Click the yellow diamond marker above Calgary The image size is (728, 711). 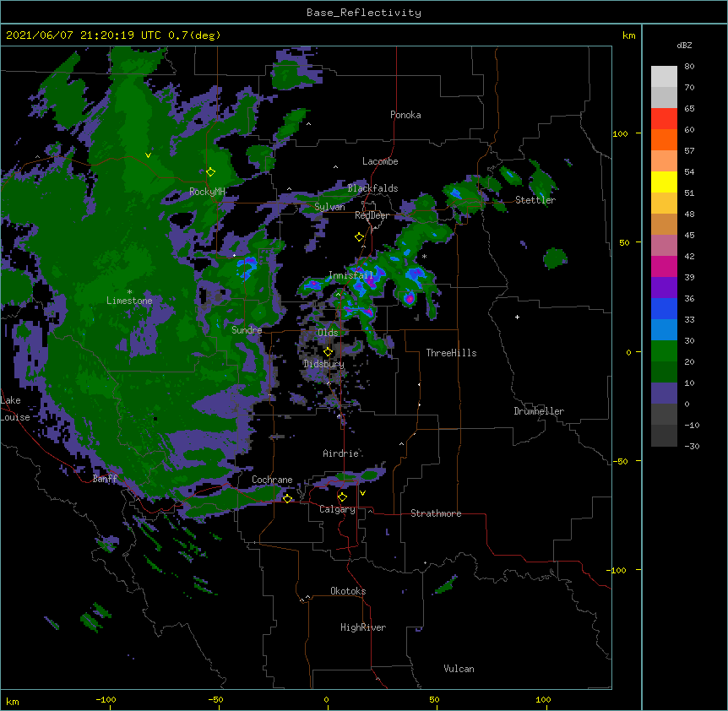pyautogui.click(x=342, y=497)
